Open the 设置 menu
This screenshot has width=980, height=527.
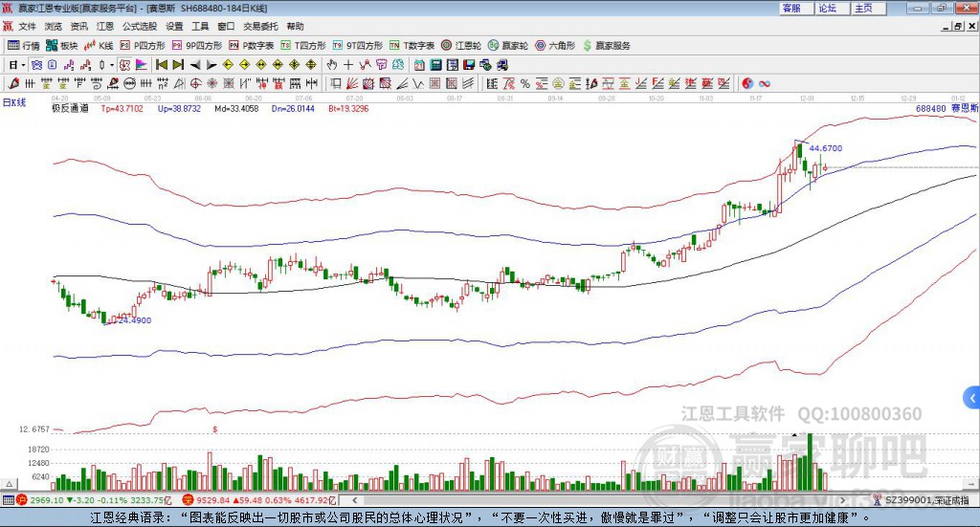(174, 26)
